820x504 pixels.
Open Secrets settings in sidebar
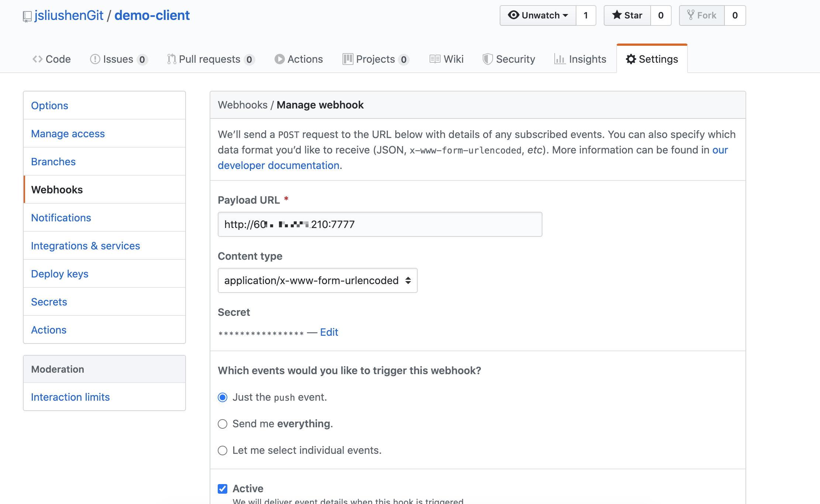click(x=49, y=302)
